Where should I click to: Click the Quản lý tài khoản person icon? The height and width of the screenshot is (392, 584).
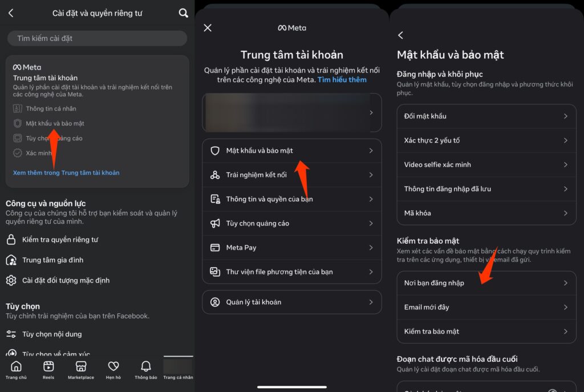pyautogui.click(x=215, y=302)
